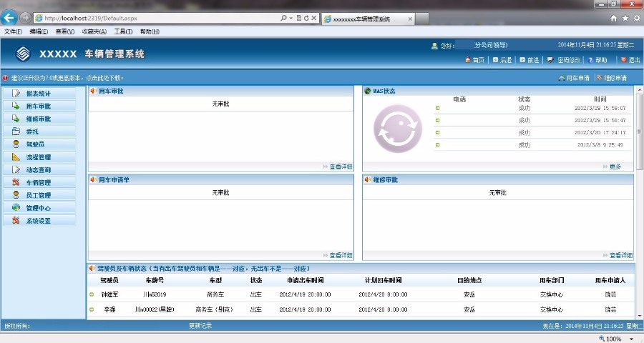Open the 收藏夹(A) menu
Image resolution: width=644 pixels, height=343 pixels.
click(x=94, y=31)
